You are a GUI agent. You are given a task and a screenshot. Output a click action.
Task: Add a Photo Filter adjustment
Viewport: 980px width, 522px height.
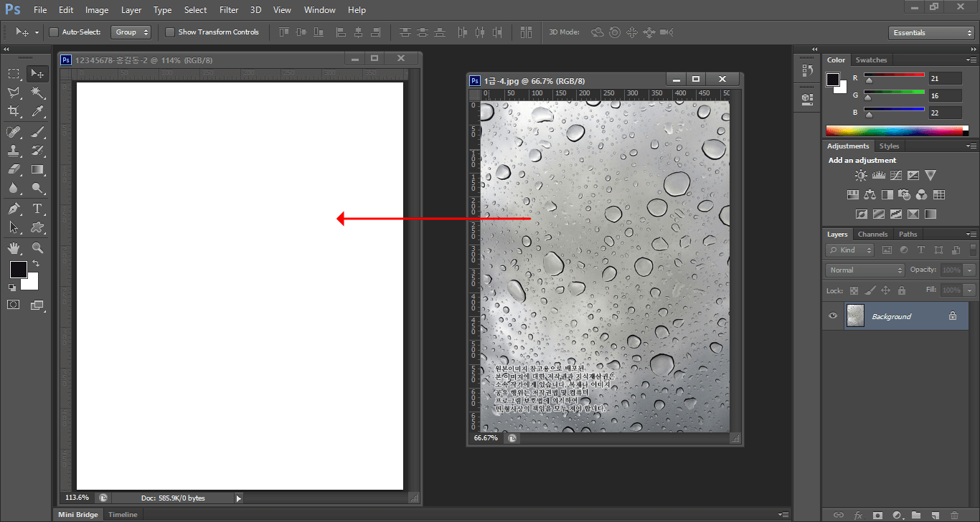click(905, 194)
